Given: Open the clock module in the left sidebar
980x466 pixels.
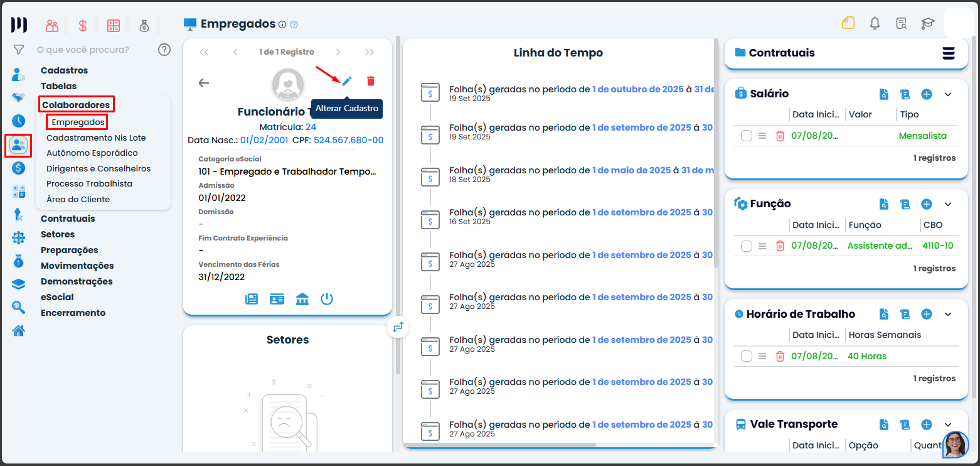Looking at the screenshot, I should tap(19, 121).
